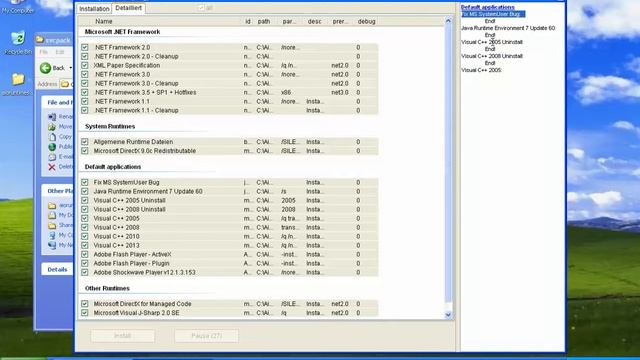Open the Back button dropdown arrow in Explorer

pyautogui.click(x=71, y=68)
